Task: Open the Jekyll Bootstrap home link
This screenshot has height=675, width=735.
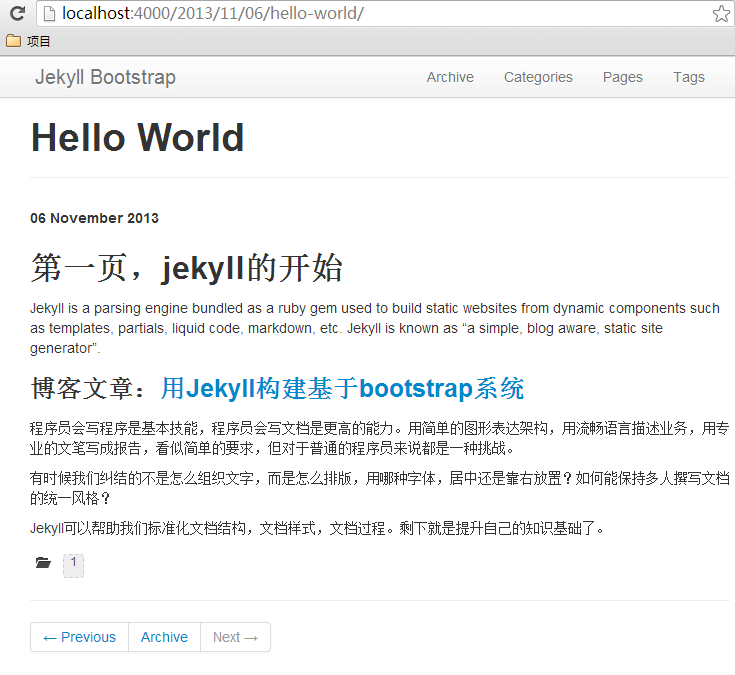Action: point(105,77)
